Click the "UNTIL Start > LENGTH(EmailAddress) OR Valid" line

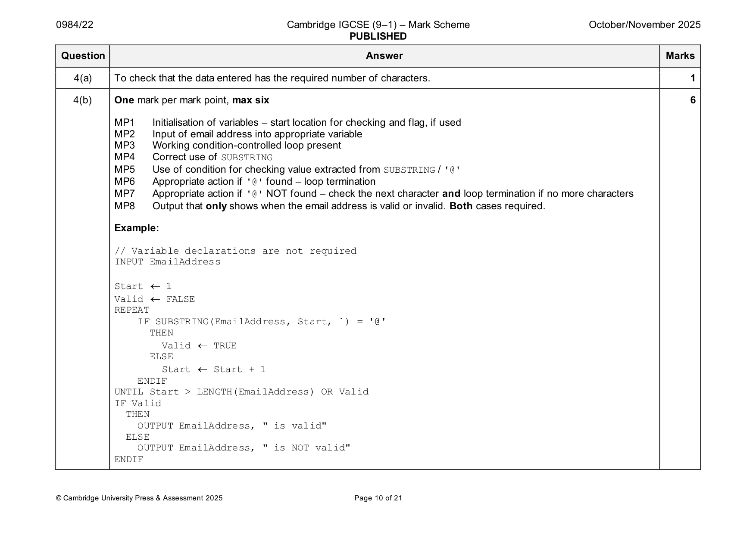pos(241,392)
